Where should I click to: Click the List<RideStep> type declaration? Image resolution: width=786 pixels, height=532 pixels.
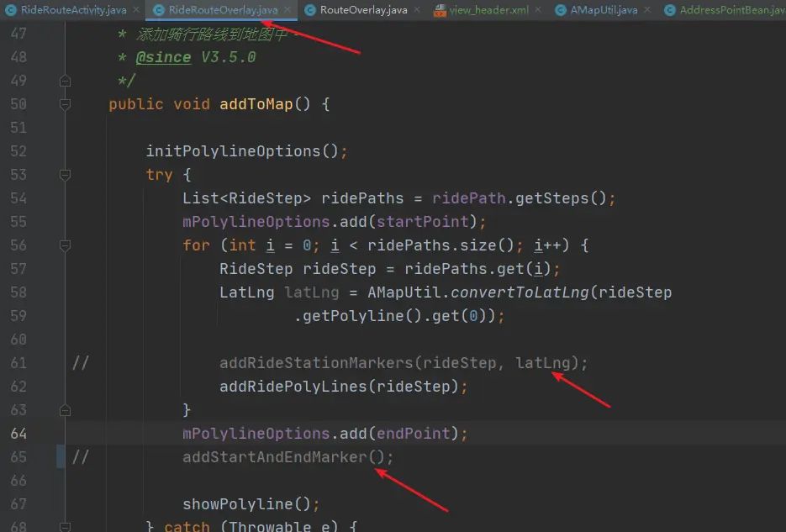[246, 198]
